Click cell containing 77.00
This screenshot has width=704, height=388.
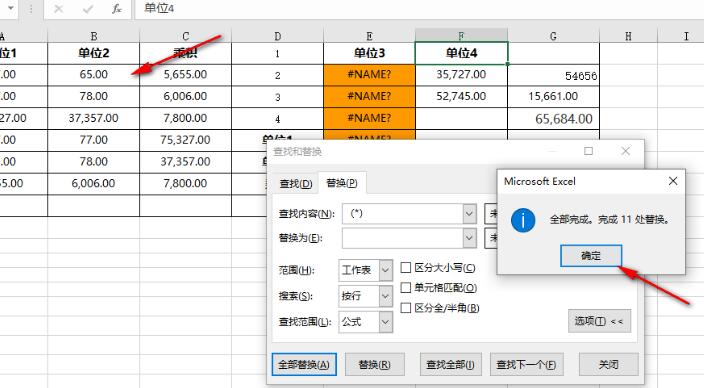tap(93, 140)
